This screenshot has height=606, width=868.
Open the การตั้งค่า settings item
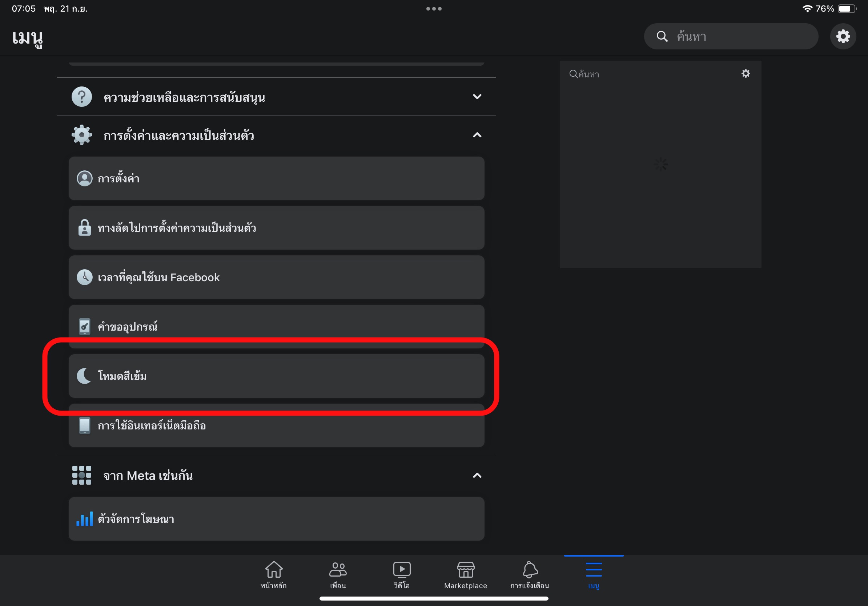pyautogui.click(x=276, y=178)
